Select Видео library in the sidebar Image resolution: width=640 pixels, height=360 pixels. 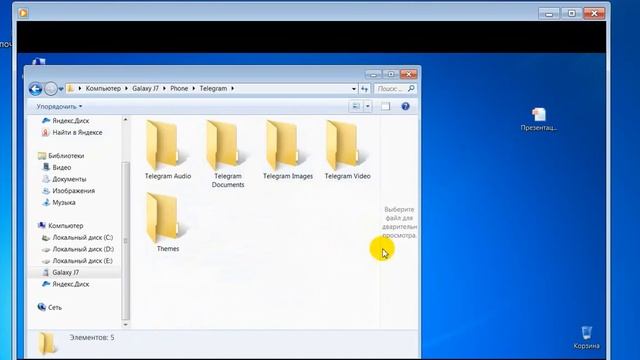point(57,167)
